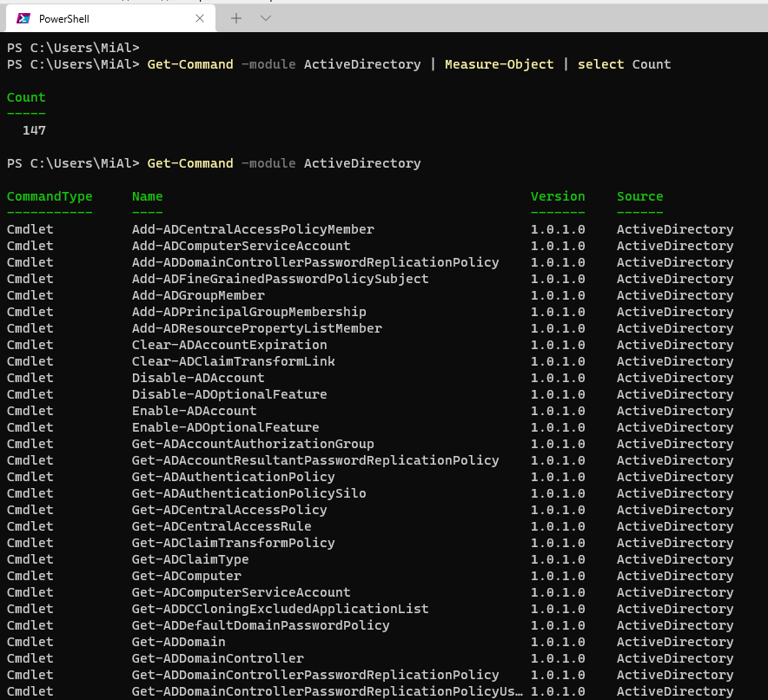Click the Name column header
This screenshot has height=700, width=768.
(x=147, y=196)
